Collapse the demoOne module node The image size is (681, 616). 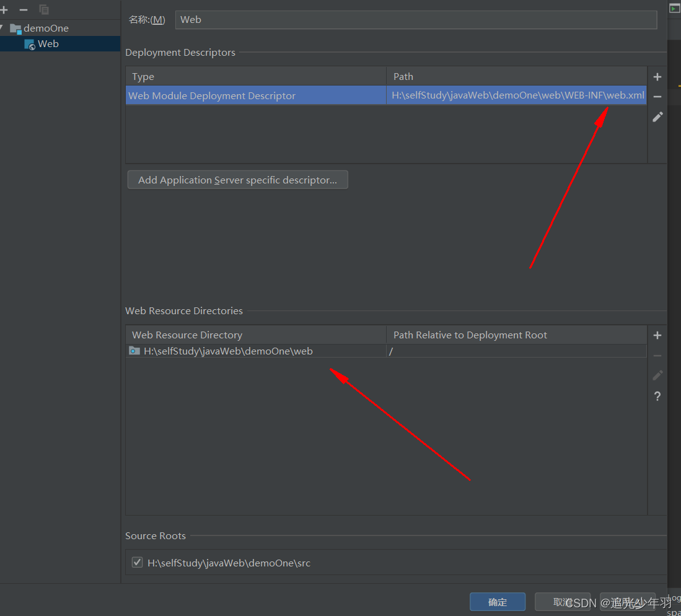pos(2,29)
